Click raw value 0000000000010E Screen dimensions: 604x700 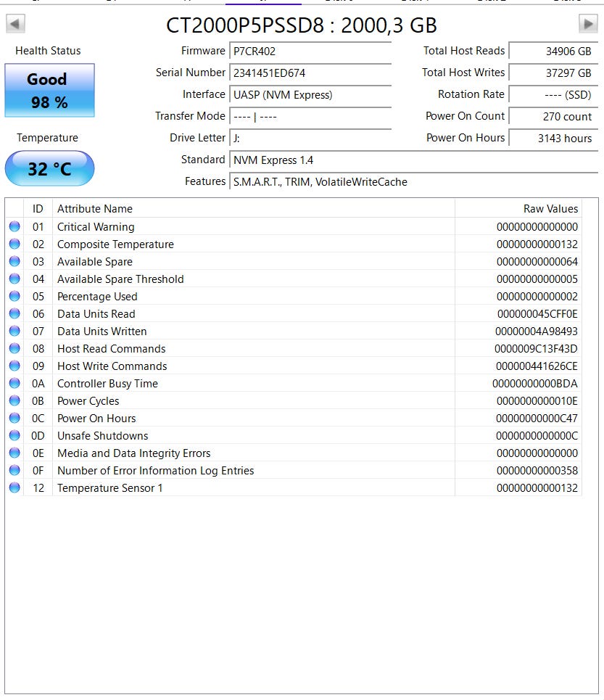pos(537,401)
